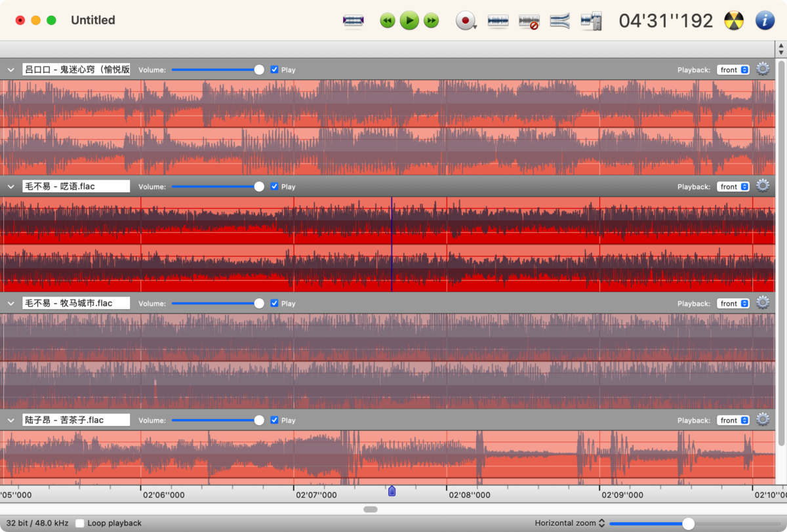This screenshot has width=787, height=532.
Task: Click the 02'09''000 mark on the time ruler
Action: tap(622, 495)
